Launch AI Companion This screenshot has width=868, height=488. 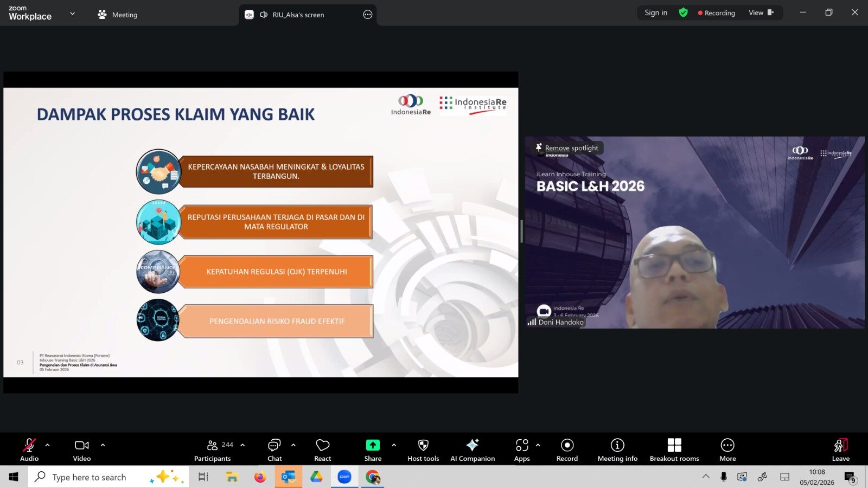coord(473,450)
